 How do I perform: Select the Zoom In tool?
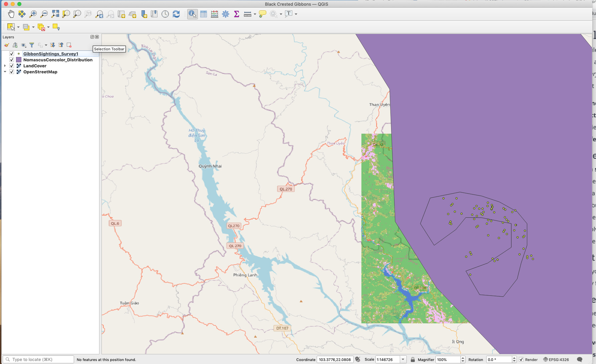(x=33, y=14)
